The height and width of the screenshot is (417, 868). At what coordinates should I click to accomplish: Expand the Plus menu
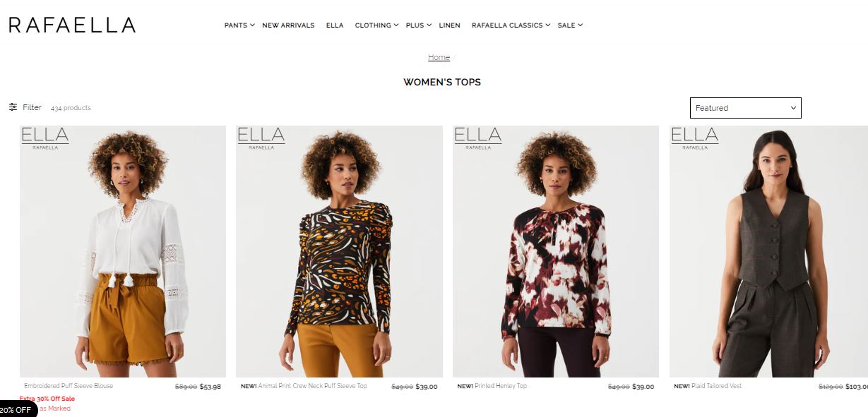point(418,25)
